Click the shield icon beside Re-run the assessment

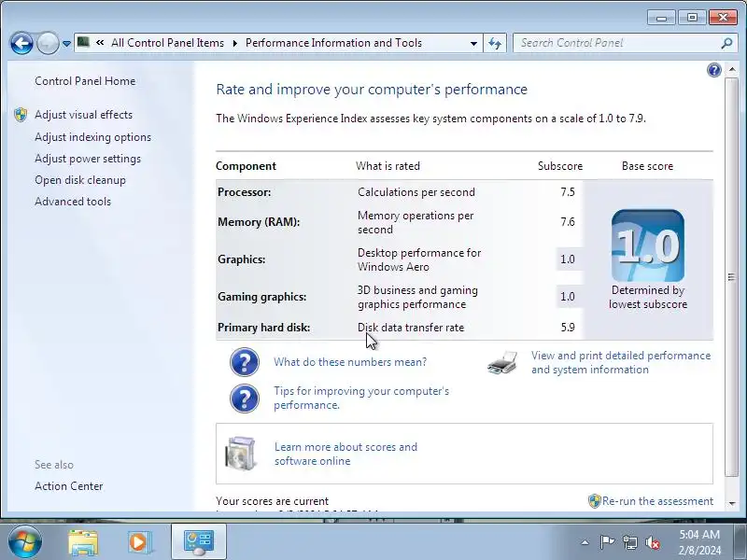[x=595, y=501]
